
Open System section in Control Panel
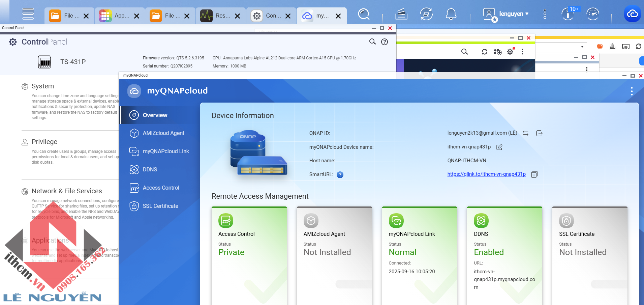(43, 86)
